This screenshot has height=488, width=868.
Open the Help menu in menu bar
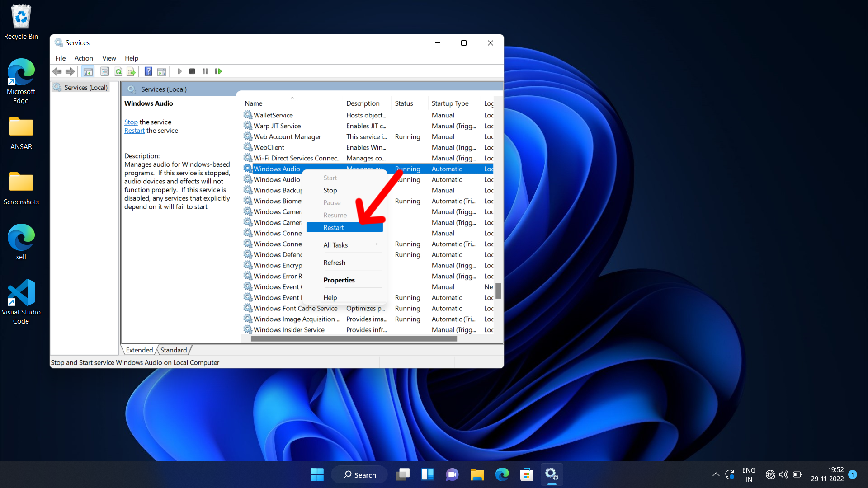(x=132, y=58)
